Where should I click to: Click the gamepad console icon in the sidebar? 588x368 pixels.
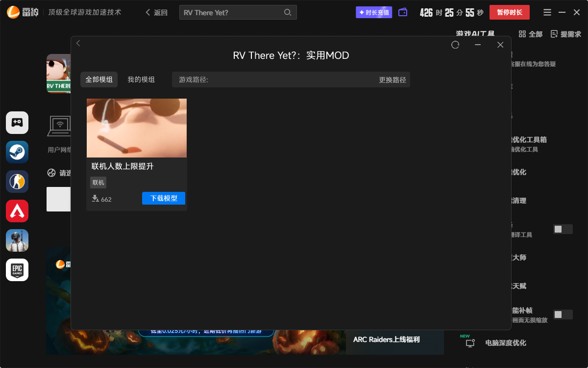point(17,123)
